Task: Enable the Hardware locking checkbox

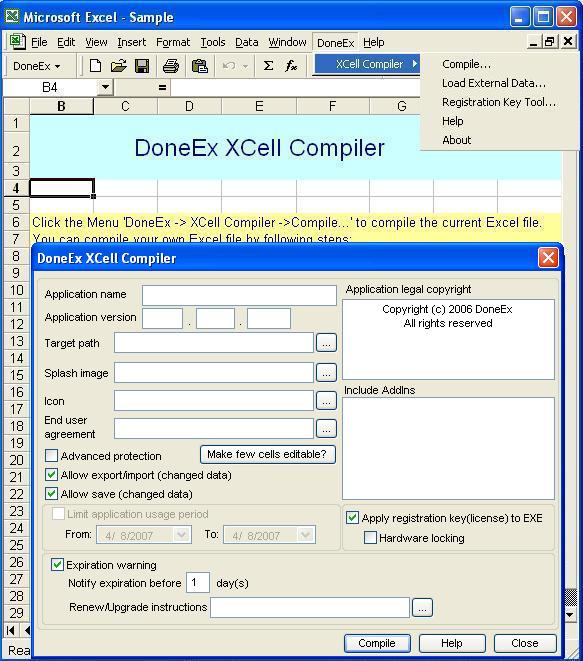Action: click(370, 537)
